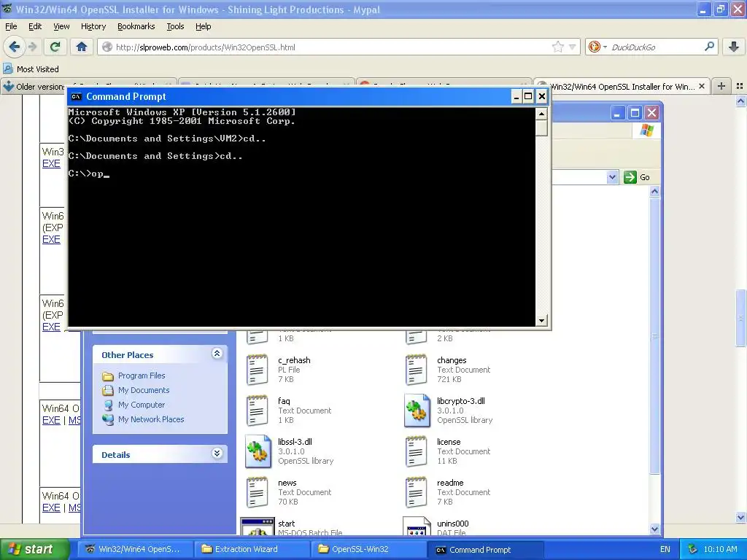
Task: Reload the page with the refresh icon
Action: click(55, 47)
